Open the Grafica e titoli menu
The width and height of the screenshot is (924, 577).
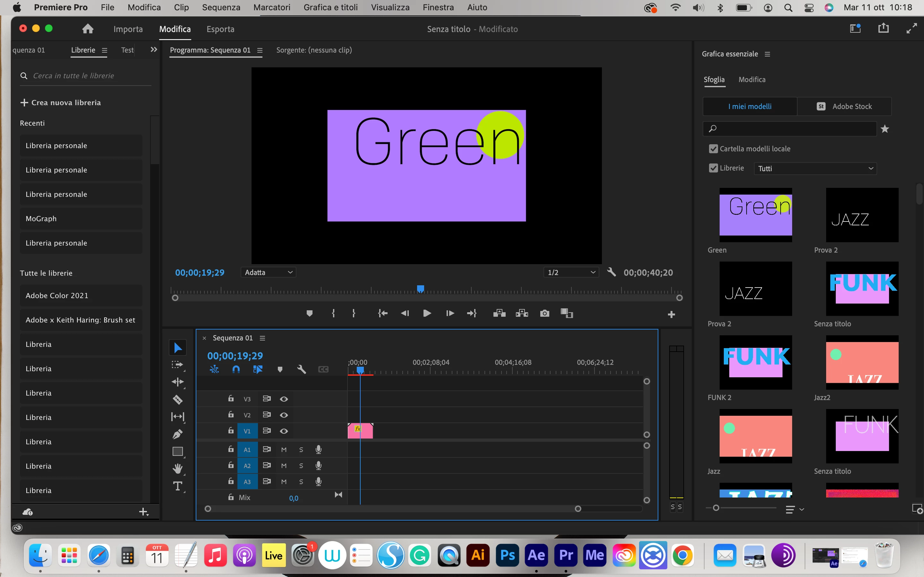tap(330, 7)
